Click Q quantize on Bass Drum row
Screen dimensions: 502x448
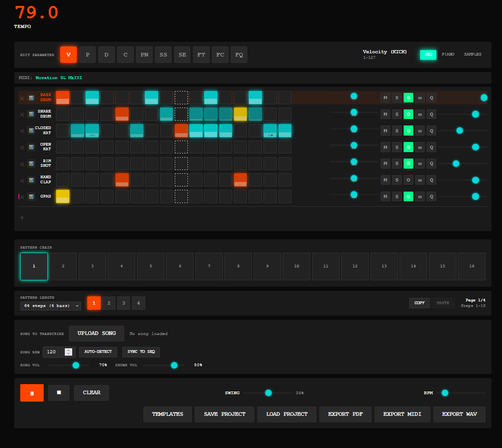431,97
